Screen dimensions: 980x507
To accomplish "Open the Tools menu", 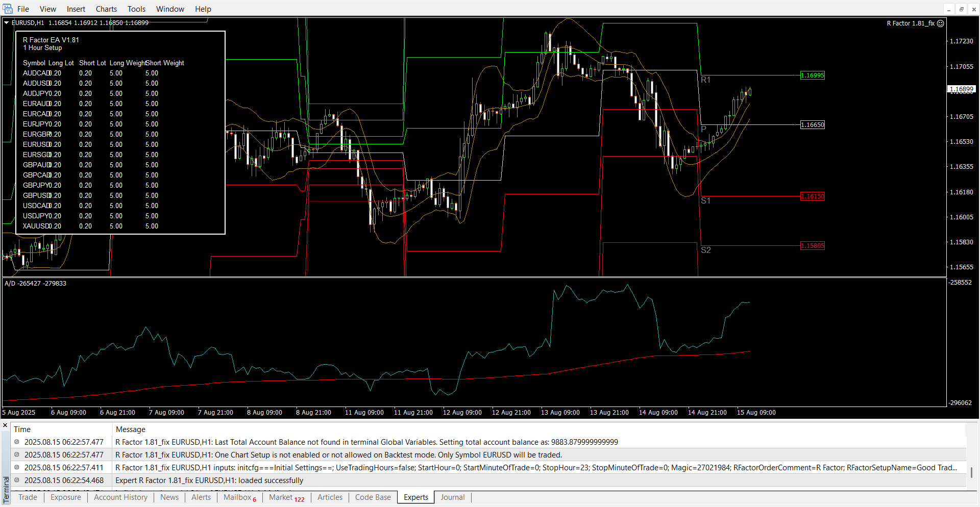I will [136, 9].
